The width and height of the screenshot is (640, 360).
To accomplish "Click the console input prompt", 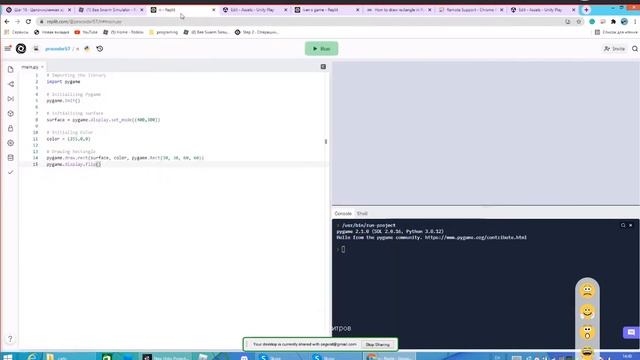I will click(343, 249).
